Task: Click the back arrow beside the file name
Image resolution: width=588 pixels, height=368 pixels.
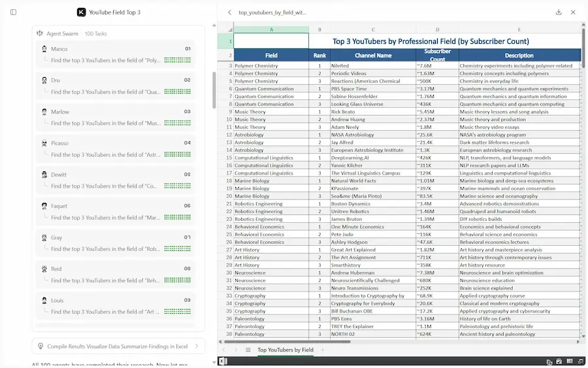Action: [x=229, y=12]
